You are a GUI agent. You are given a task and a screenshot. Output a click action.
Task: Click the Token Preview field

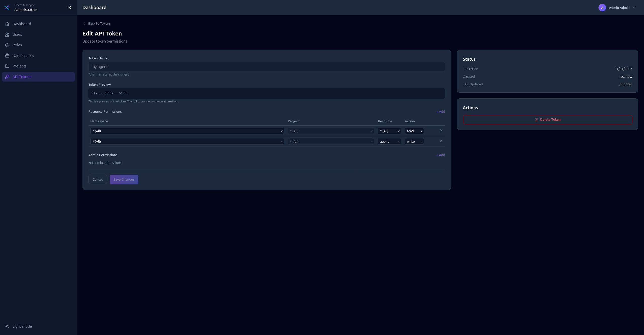pyautogui.click(x=266, y=93)
